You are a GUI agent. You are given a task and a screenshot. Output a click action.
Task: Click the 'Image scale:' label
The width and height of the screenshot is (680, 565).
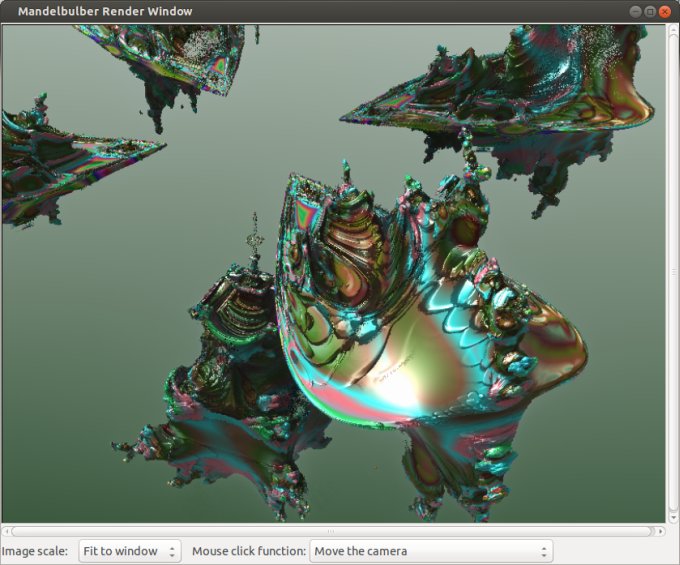point(35,551)
